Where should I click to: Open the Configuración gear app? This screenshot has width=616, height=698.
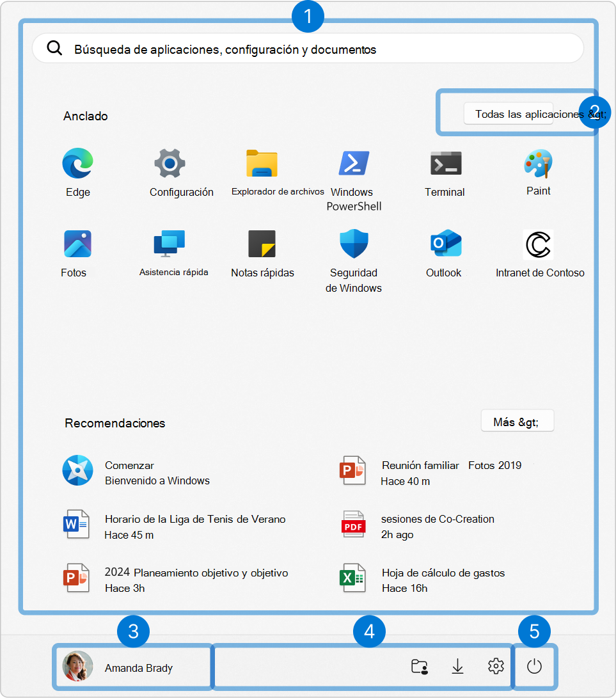(170, 163)
